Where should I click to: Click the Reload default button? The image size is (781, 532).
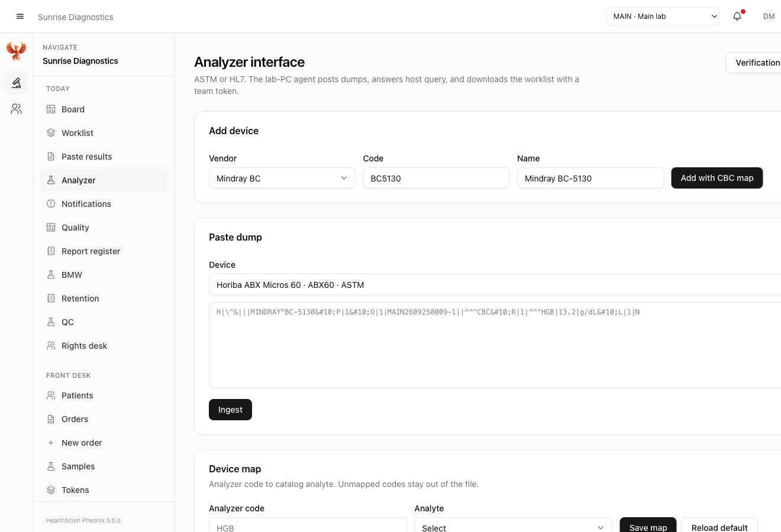(x=719, y=525)
